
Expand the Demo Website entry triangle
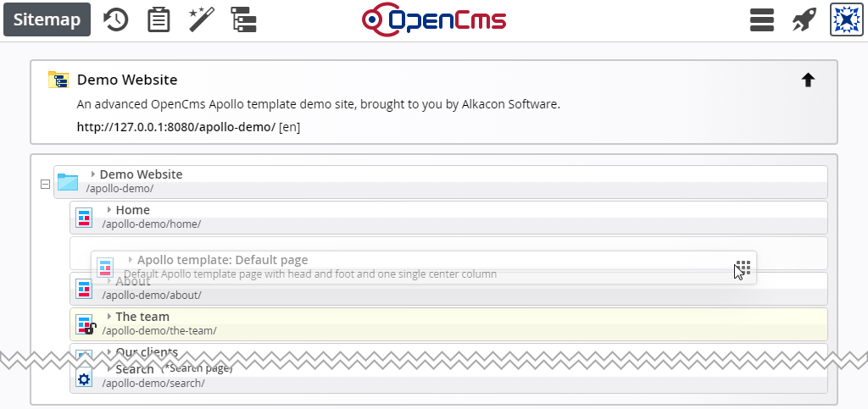click(93, 174)
